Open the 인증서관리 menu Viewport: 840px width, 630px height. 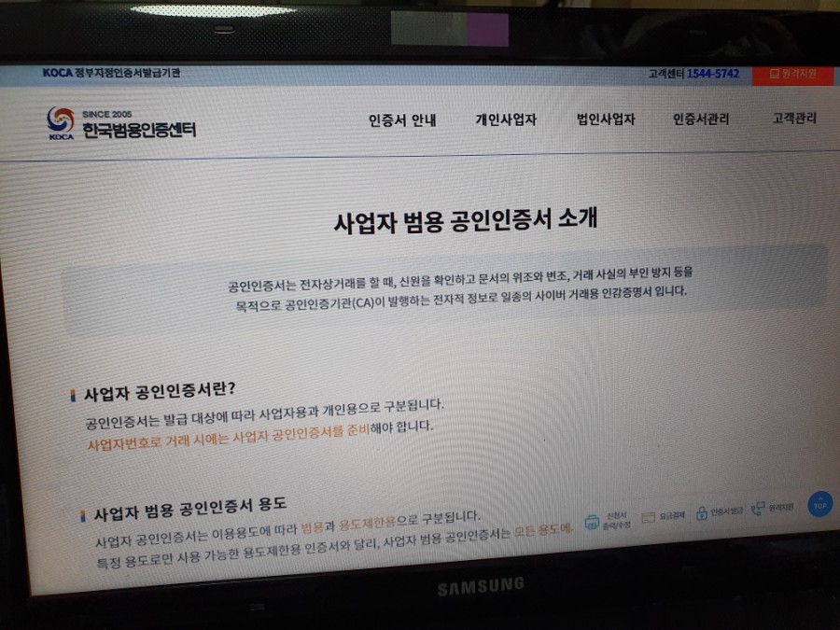[701, 119]
